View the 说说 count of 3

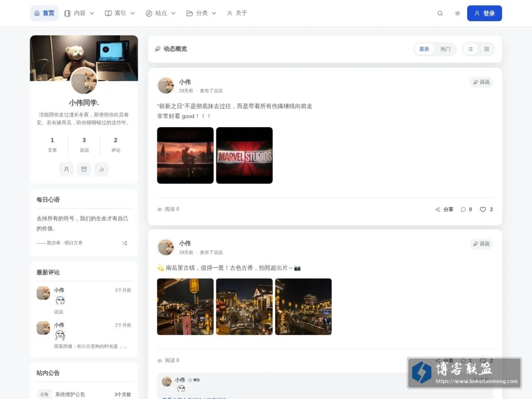pos(84,145)
